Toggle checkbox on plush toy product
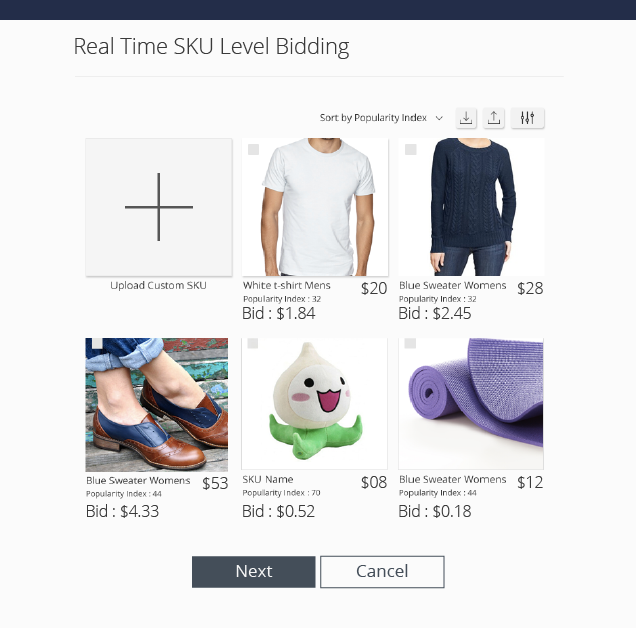Viewport: 636px width, 628px height. pyautogui.click(x=253, y=343)
